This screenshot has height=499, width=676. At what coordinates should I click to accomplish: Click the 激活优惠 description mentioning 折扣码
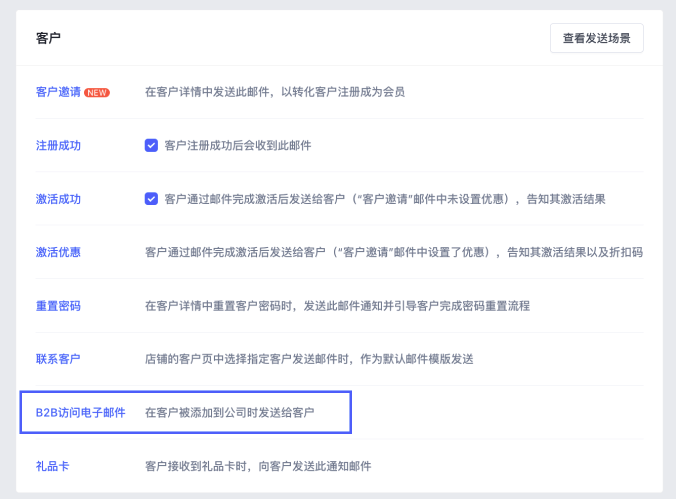tap(394, 252)
